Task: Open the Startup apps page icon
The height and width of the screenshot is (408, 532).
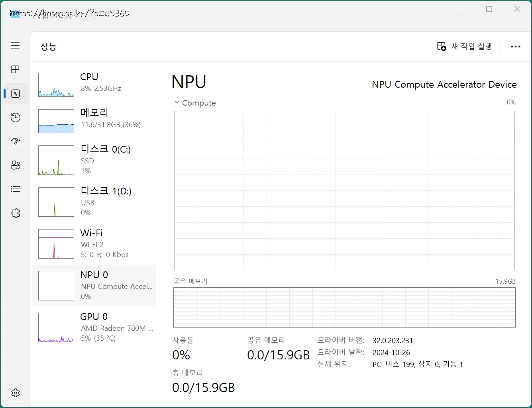Action: click(16, 141)
